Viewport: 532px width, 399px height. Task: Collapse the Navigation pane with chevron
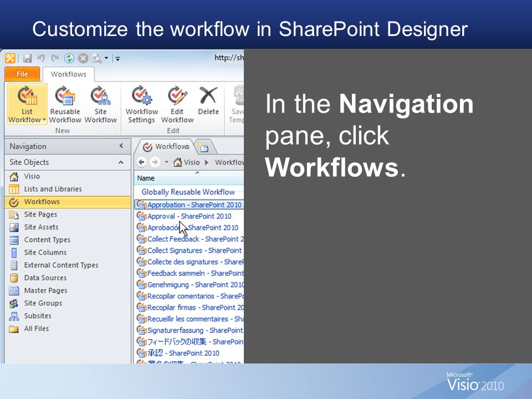[121, 146]
